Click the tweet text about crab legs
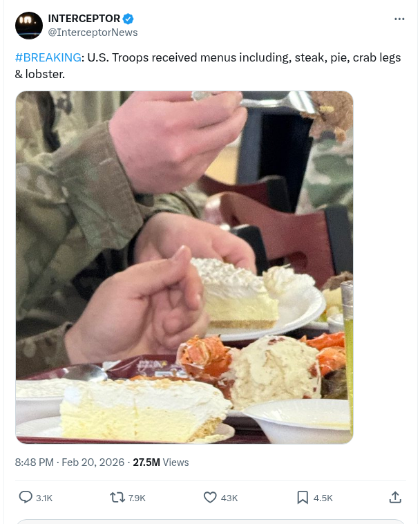Screen dimensions: 420x524 (208, 66)
